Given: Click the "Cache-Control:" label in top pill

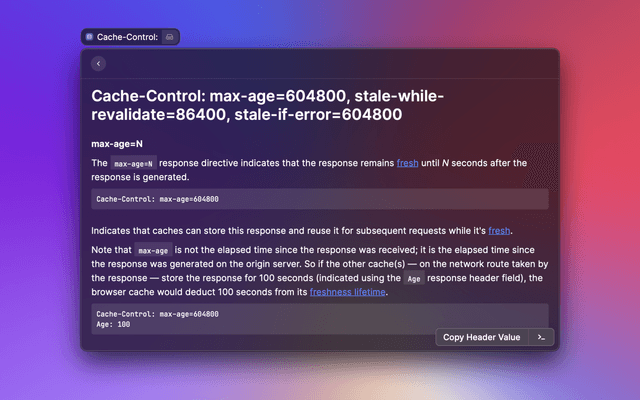Looking at the screenshot, I should [127, 37].
